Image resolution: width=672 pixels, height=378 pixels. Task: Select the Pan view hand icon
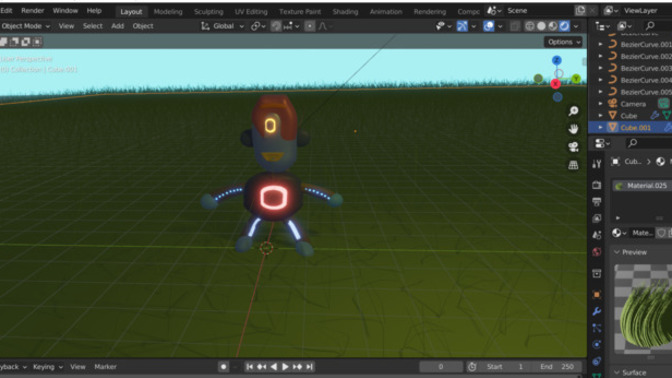click(573, 129)
